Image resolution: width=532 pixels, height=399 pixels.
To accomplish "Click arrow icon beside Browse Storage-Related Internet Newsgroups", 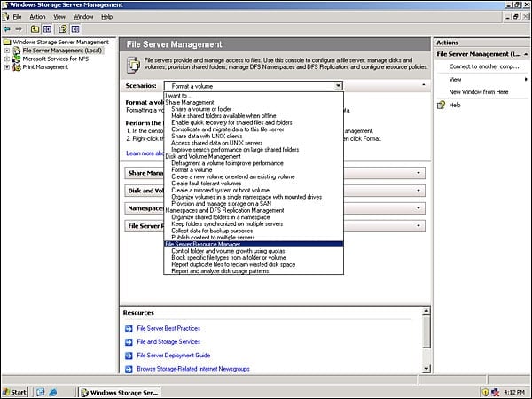I will 129,369.
